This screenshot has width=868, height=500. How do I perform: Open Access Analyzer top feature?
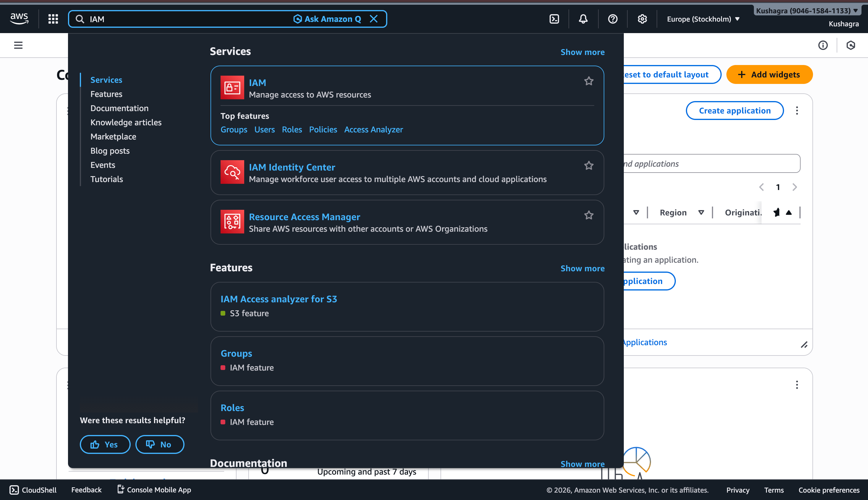click(x=373, y=129)
